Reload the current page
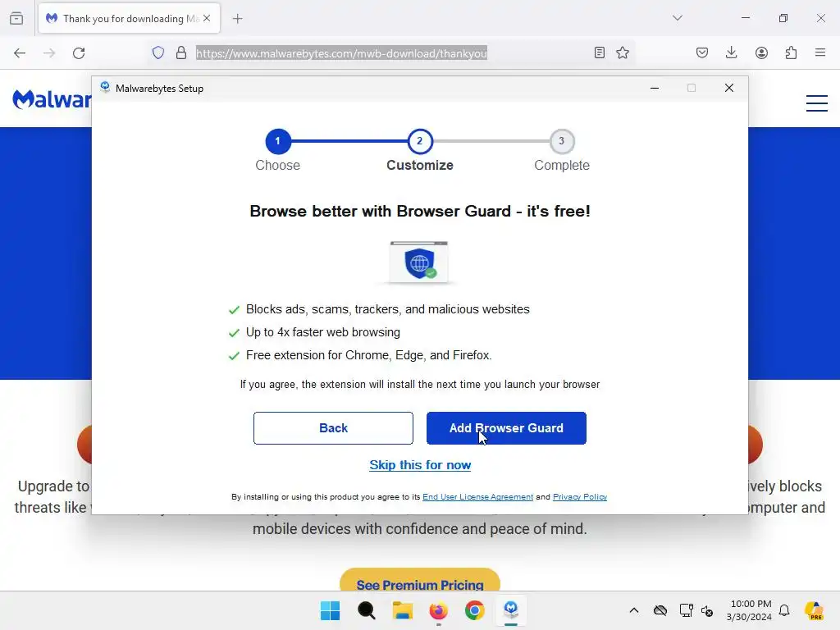This screenshot has height=630, width=840. pyautogui.click(x=79, y=52)
